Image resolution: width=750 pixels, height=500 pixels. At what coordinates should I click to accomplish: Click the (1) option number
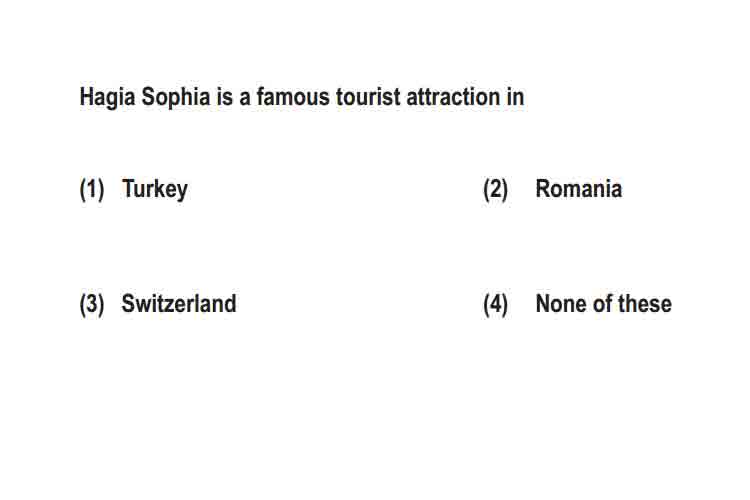pyautogui.click(x=92, y=189)
